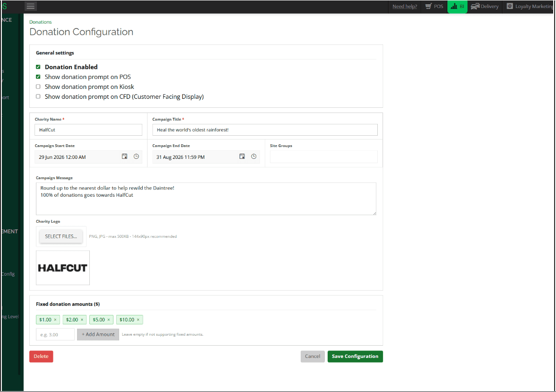The image size is (556, 392).
Task: Open the Campaign End Date time picker
Action: tap(254, 157)
